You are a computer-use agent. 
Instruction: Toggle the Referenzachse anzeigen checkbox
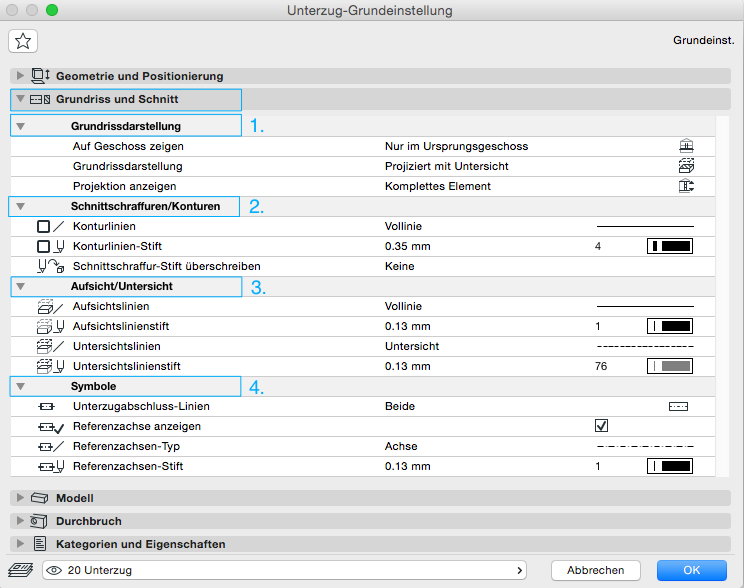tap(602, 426)
